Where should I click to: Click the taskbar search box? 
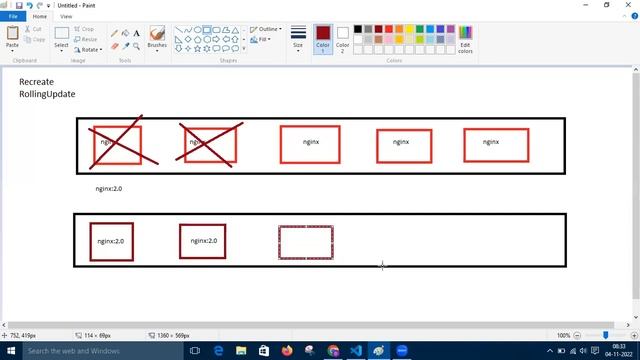pyautogui.click(x=103, y=351)
